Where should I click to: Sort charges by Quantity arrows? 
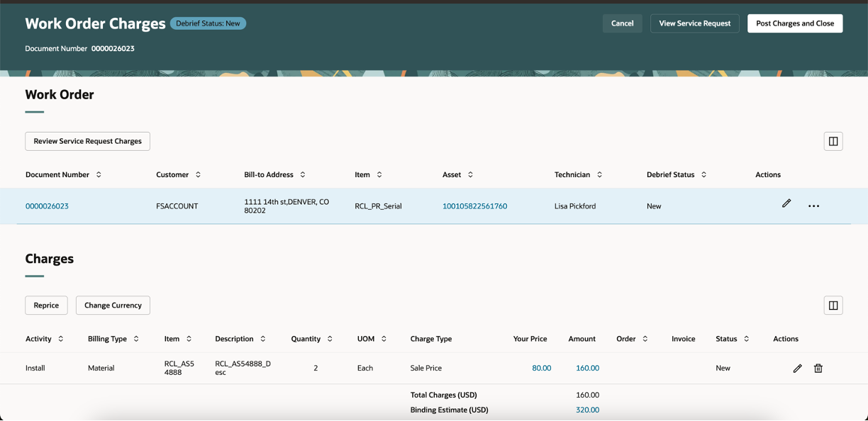pyautogui.click(x=330, y=339)
